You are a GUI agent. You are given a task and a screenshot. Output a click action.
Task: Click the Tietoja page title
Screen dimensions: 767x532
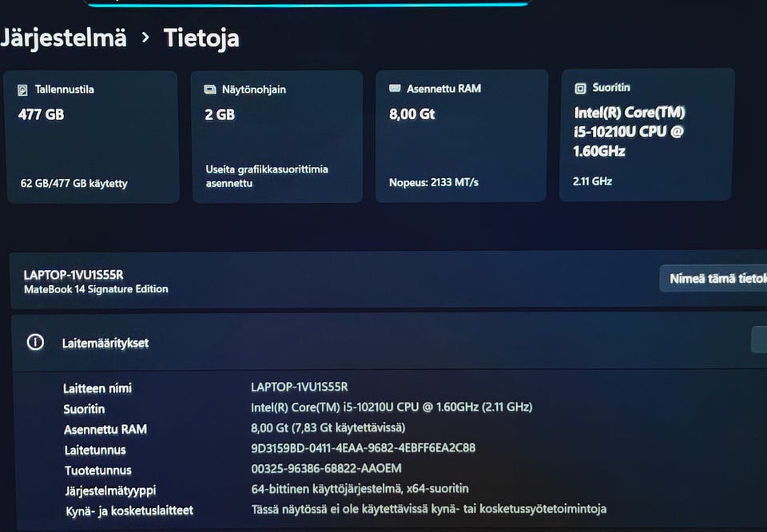(201, 38)
